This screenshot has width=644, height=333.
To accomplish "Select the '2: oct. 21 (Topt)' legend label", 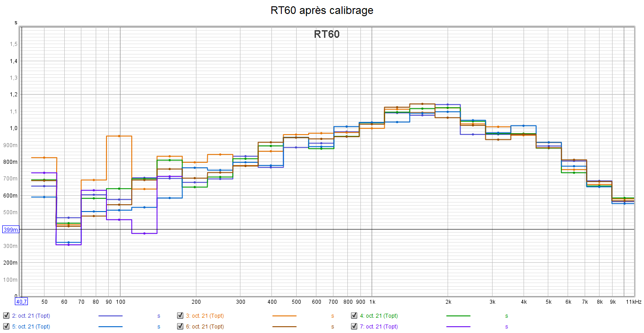I will 31,316.
